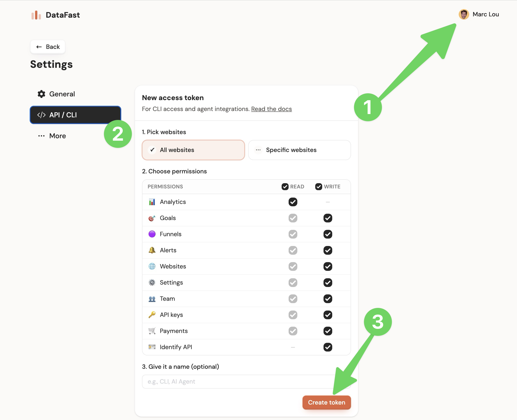Open the API / CLI settings tab

[x=75, y=115]
